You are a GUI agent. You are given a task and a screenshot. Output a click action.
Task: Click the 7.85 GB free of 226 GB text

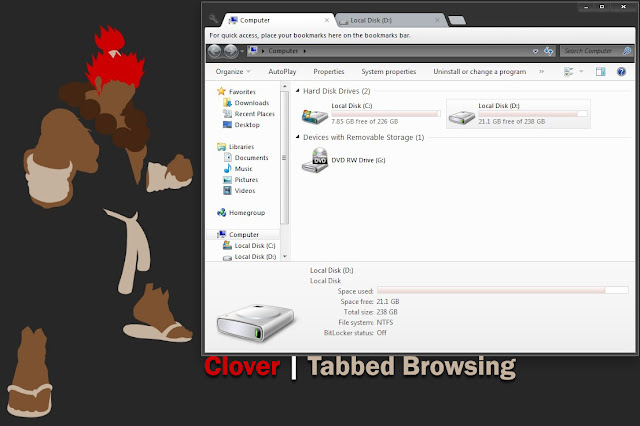click(x=364, y=122)
